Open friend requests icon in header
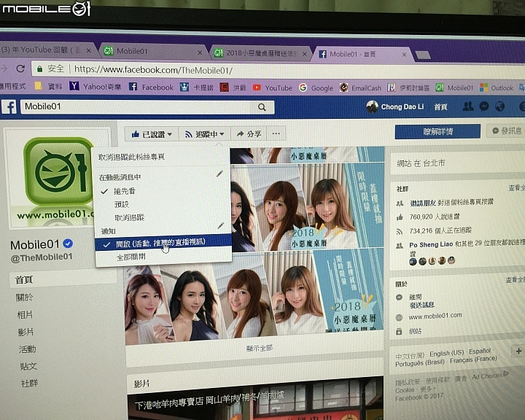This screenshot has width=525, height=420. coord(468,106)
